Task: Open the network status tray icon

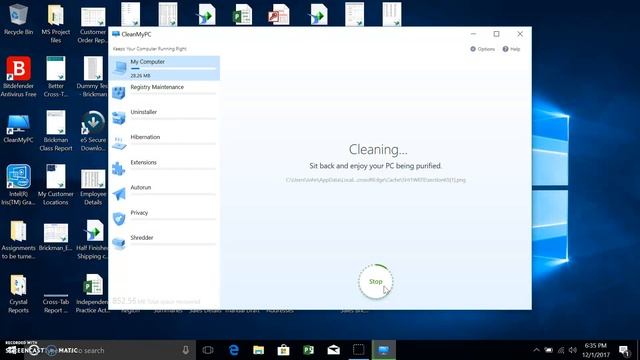Action: click(x=561, y=350)
